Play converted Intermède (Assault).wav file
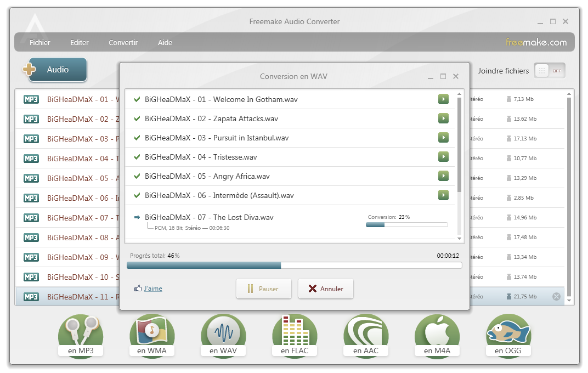This screenshot has width=588, height=373. [443, 195]
